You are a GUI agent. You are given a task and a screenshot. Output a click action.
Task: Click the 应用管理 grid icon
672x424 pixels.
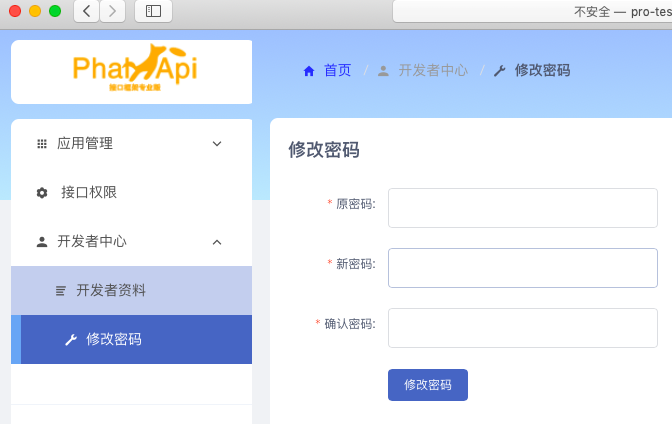[x=42, y=144]
